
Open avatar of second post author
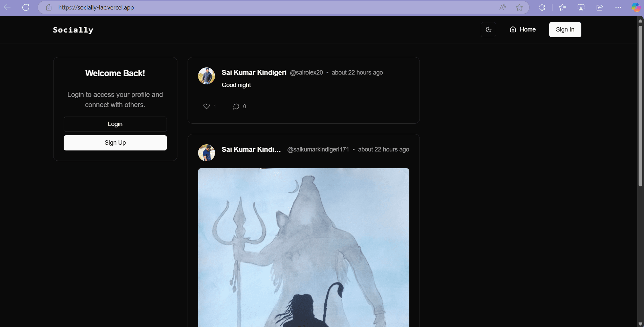(x=207, y=153)
